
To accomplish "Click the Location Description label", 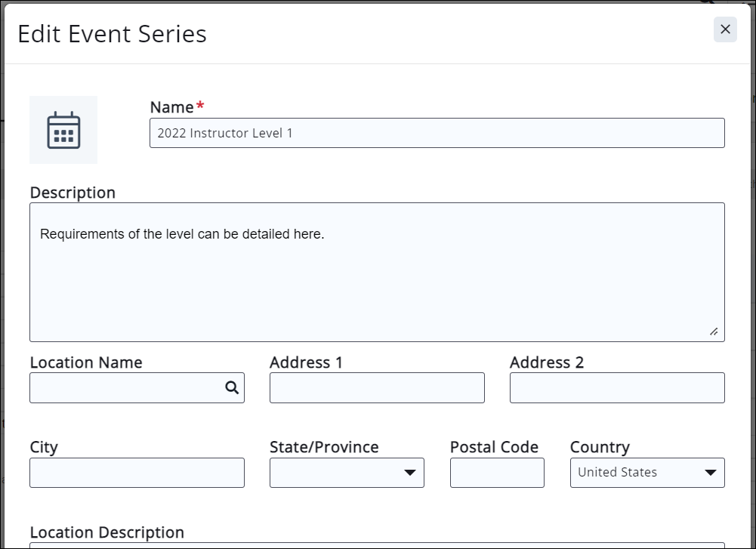I will point(106,532).
